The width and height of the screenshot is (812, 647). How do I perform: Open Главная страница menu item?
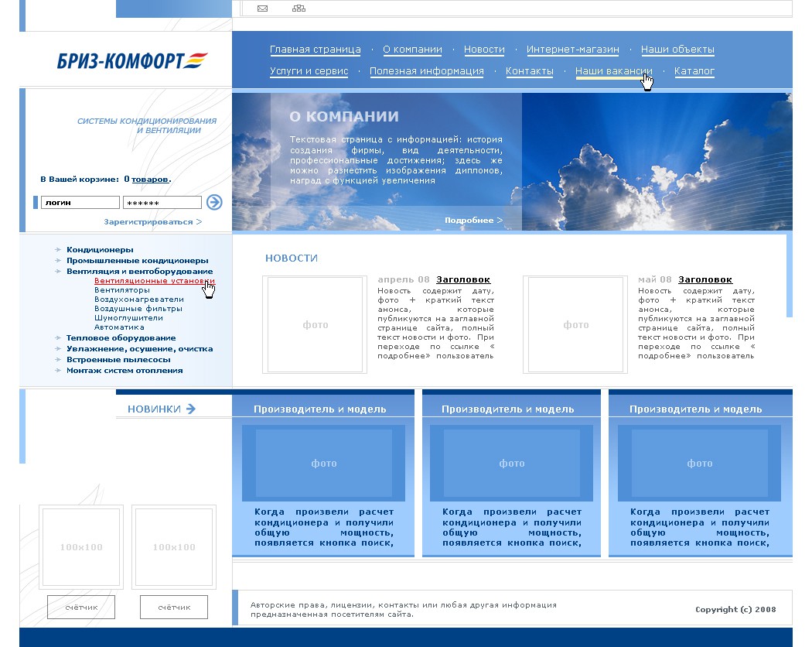pos(316,50)
